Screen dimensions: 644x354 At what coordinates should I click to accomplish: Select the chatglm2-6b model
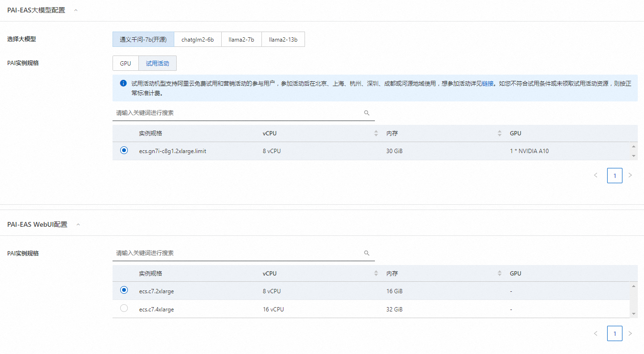point(198,39)
